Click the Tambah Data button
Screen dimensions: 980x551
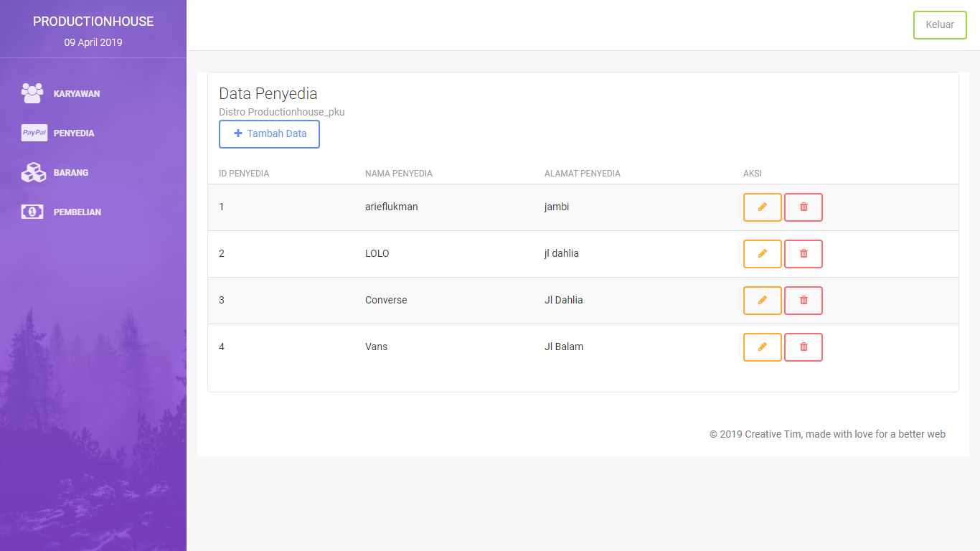(269, 134)
